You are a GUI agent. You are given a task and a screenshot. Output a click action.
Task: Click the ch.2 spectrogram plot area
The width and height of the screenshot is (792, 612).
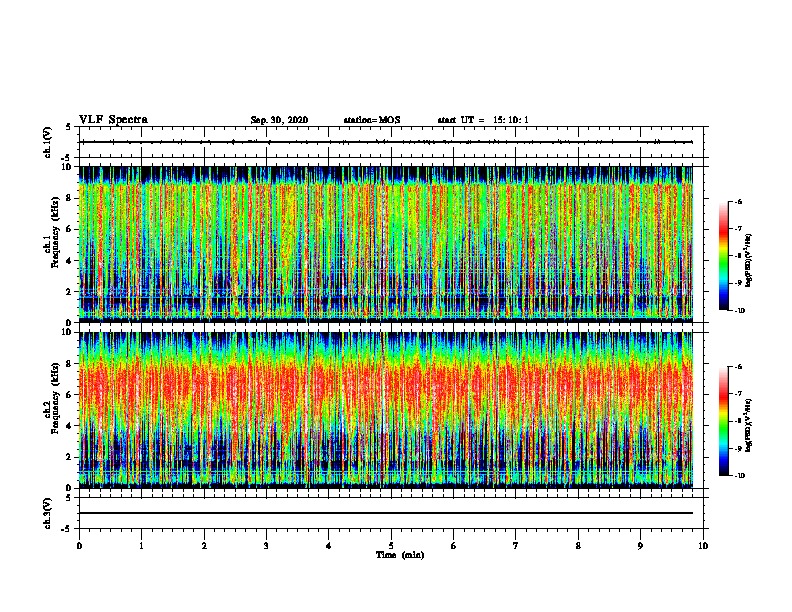(x=386, y=410)
